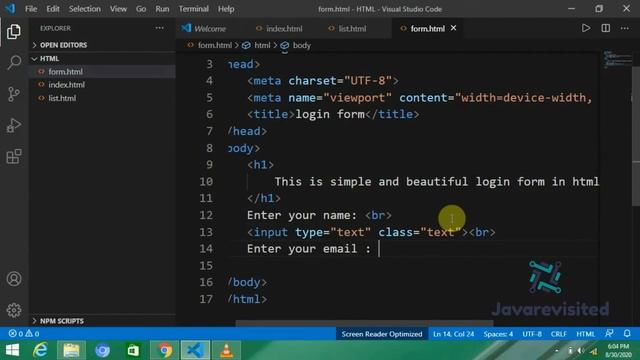The image size is (640, 360).
Task: Expand the NPM Scripts section
Action: click(103, 321)
